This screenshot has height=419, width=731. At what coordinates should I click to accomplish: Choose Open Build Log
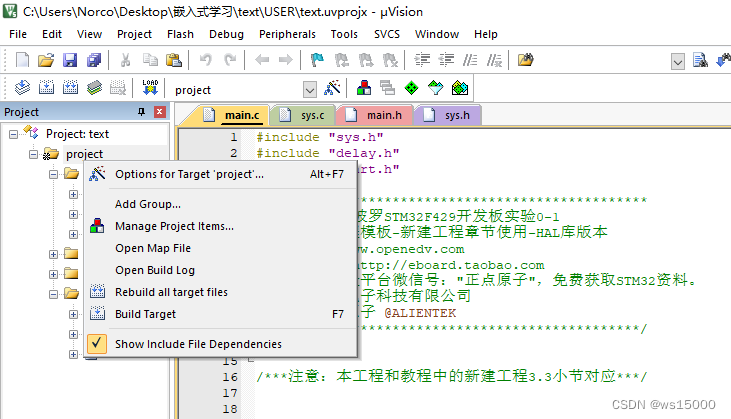click(221, 270)
